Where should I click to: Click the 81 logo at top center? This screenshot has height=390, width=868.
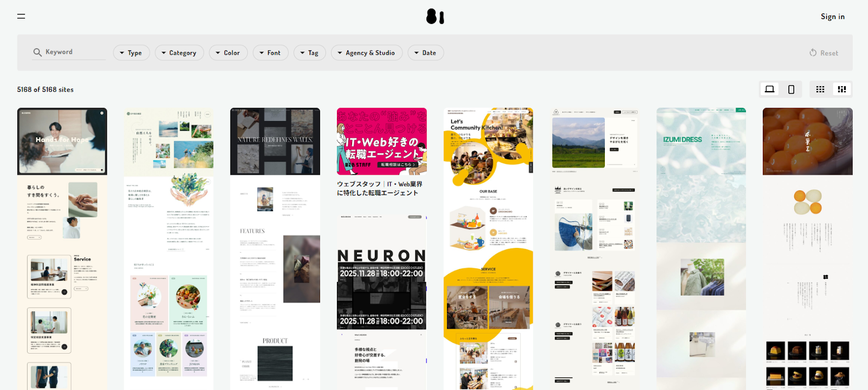coord(435,16)
